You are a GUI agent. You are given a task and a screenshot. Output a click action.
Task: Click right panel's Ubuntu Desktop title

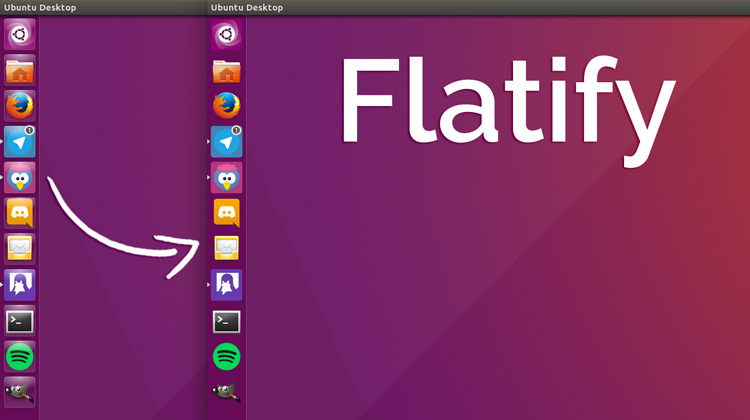pyautogui.click(x=247, y=8)
